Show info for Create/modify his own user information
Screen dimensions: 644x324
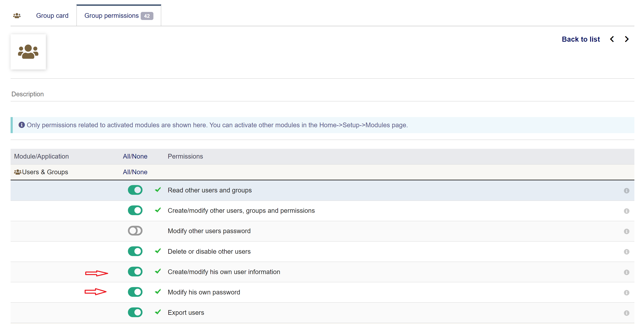(x=627, y=273)
